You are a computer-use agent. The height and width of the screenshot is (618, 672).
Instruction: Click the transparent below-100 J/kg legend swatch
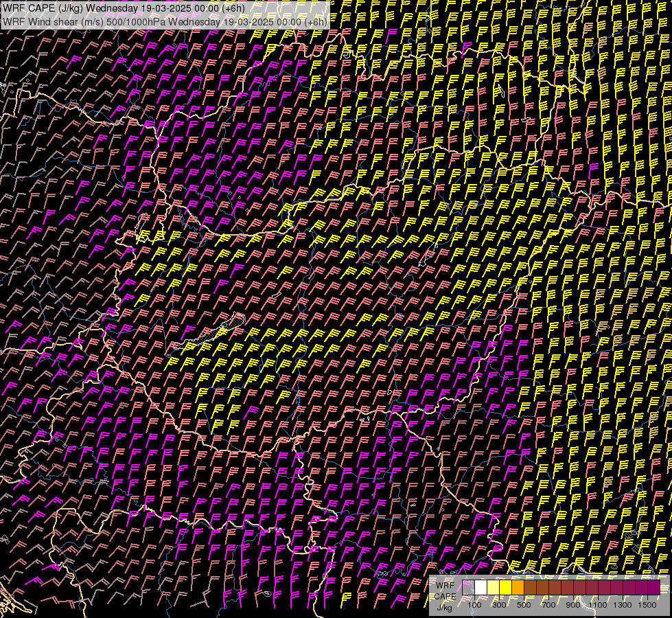(468, 587)
